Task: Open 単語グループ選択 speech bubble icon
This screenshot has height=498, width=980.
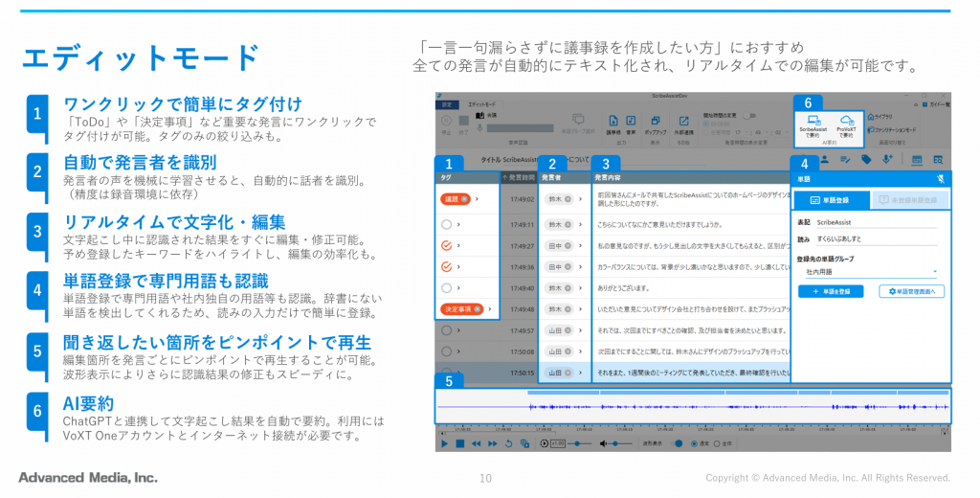Action: click(579, 120)
